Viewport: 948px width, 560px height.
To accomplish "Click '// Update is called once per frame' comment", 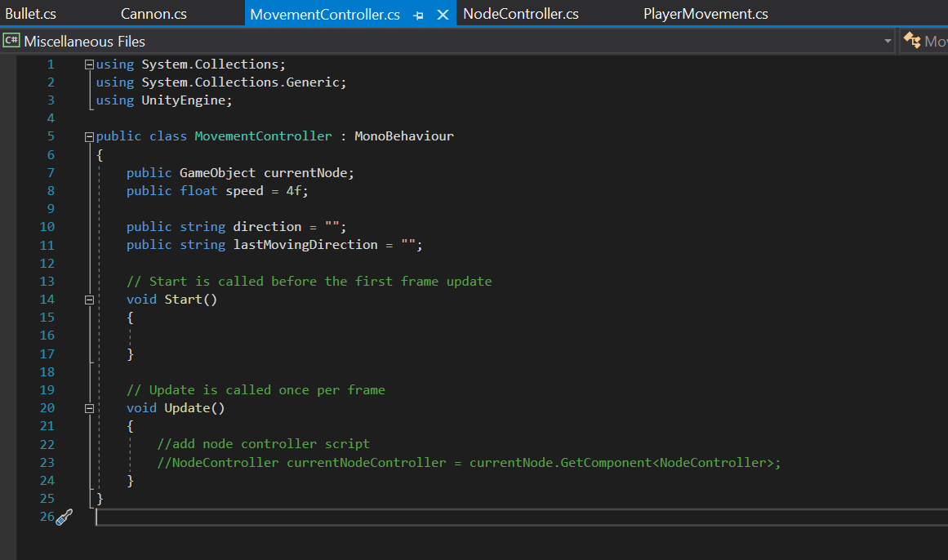I will coord(256,390).
